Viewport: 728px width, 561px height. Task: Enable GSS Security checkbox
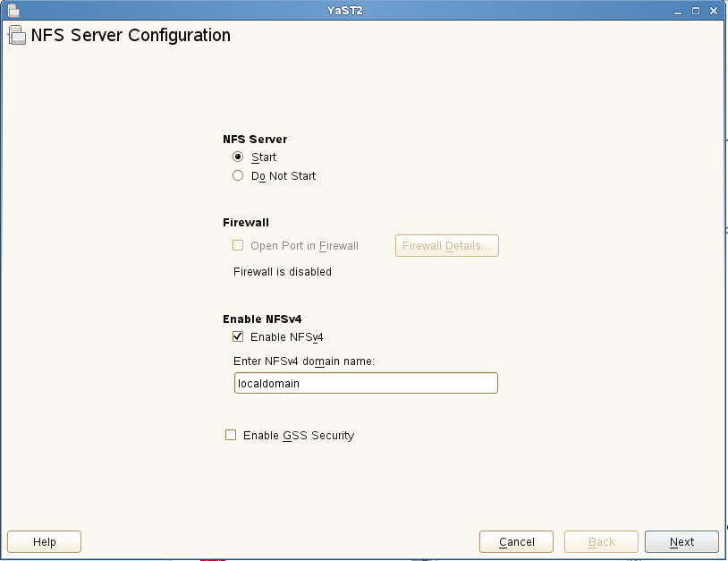[x=230, y=435]
